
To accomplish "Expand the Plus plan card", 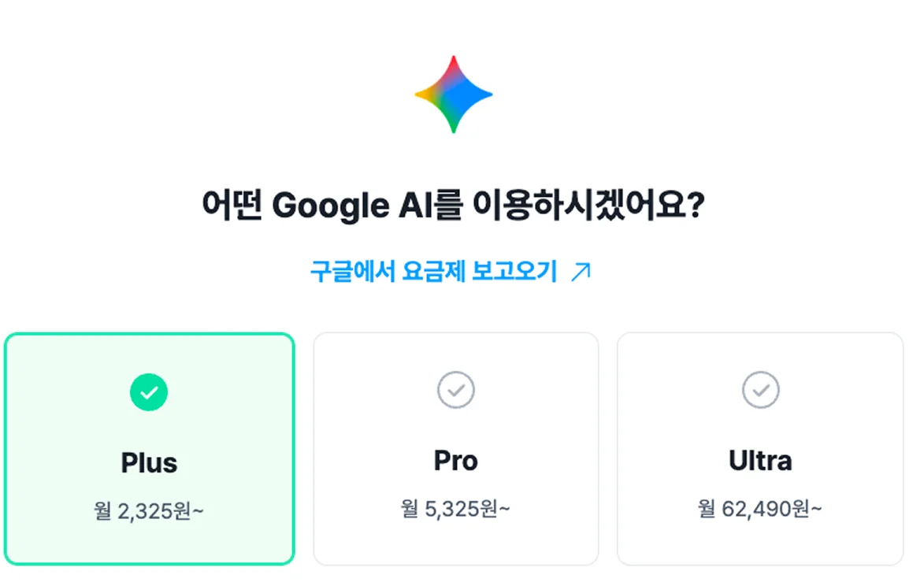I will coord(149,449).
